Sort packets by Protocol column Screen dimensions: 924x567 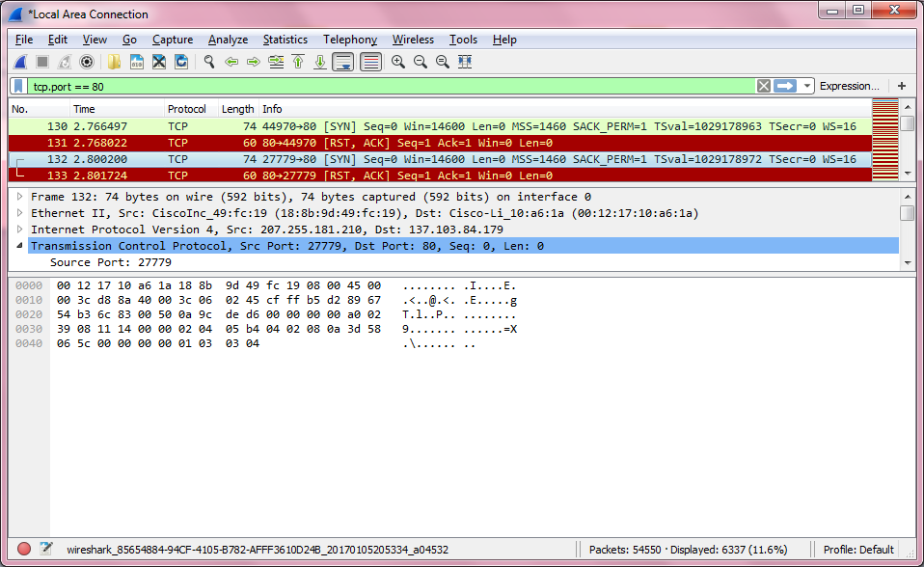point(191,109)
